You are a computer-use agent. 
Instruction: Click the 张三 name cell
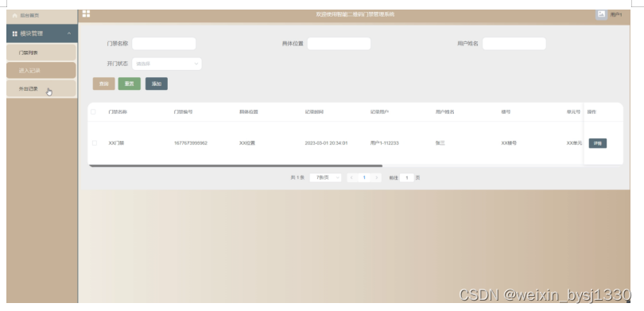click(x=440, y=143)
